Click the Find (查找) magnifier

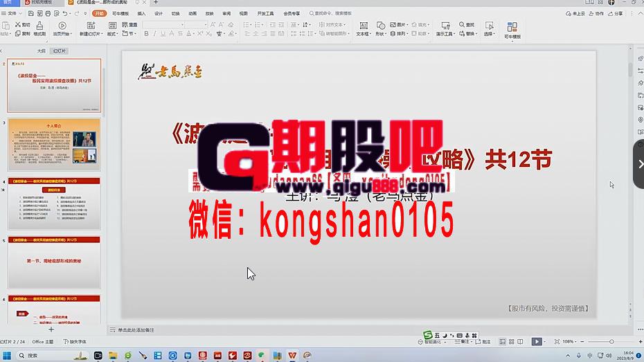pos(462,25)
